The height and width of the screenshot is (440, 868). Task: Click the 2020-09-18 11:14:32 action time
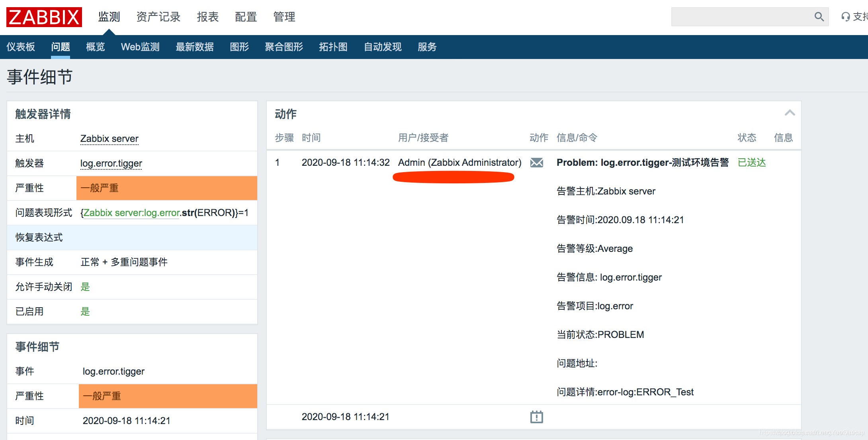point(346,163)
